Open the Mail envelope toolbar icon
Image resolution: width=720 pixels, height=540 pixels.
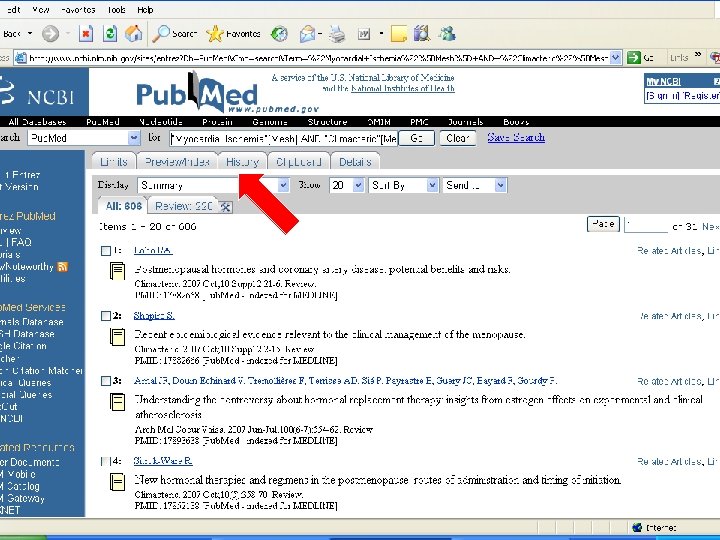[307, 34]
